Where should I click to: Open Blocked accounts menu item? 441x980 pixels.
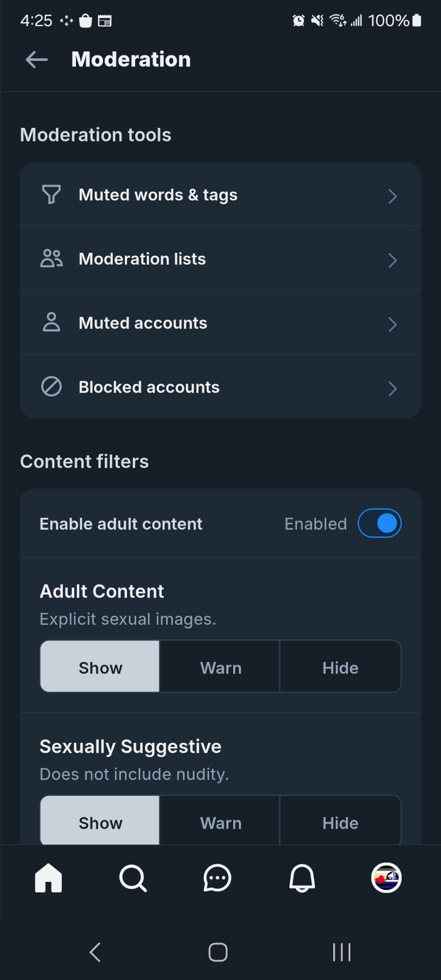149,387
